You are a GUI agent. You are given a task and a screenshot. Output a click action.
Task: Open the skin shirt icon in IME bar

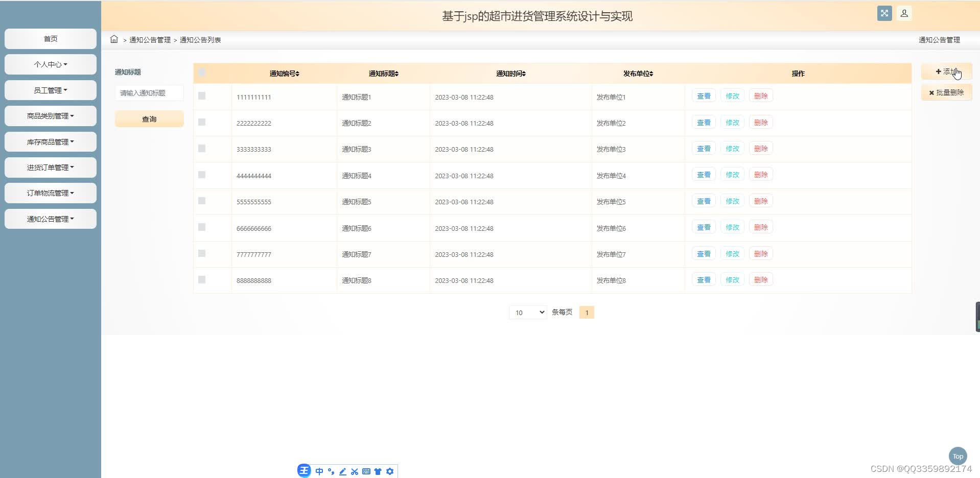point(378,471)
